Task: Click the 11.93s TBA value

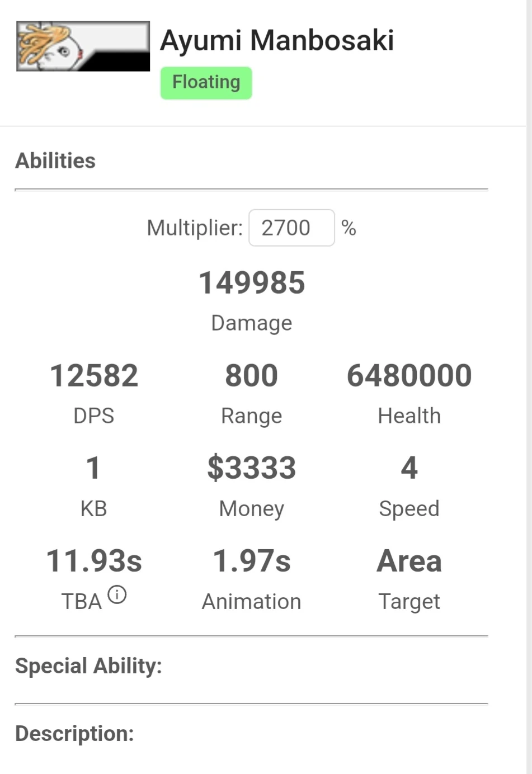Action: point(94,561)
